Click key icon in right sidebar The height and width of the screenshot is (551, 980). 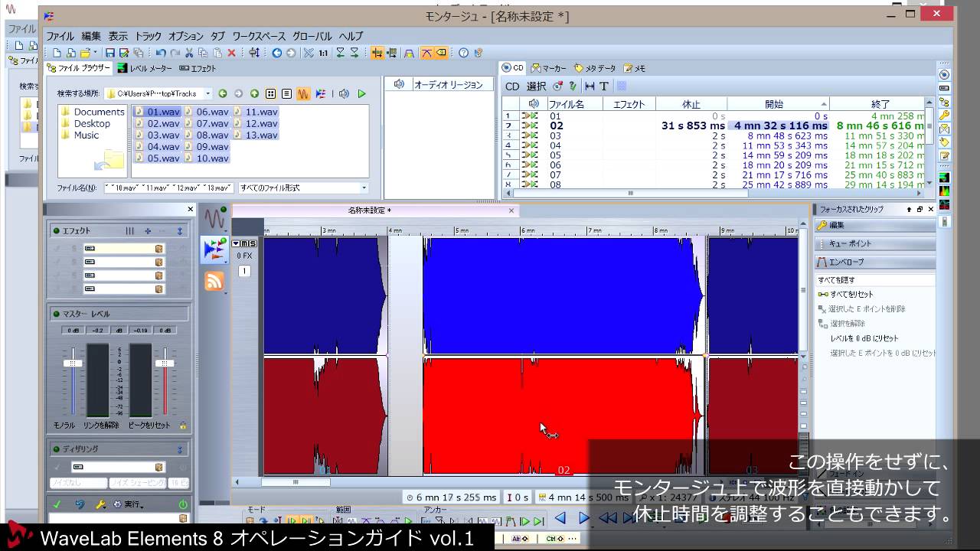[944, 115]
